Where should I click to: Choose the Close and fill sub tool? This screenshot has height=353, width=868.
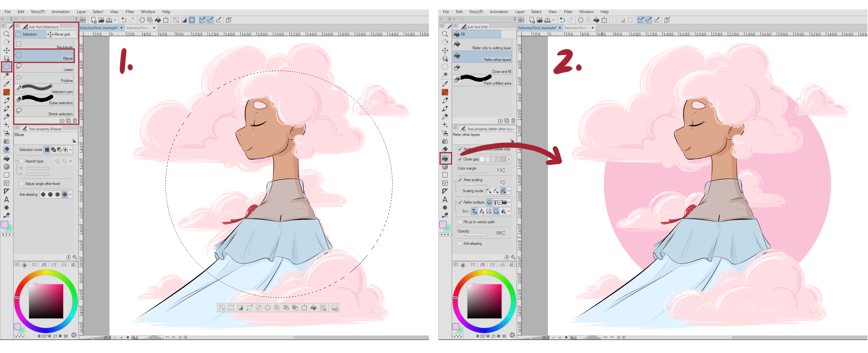click(x=482, y=68)
